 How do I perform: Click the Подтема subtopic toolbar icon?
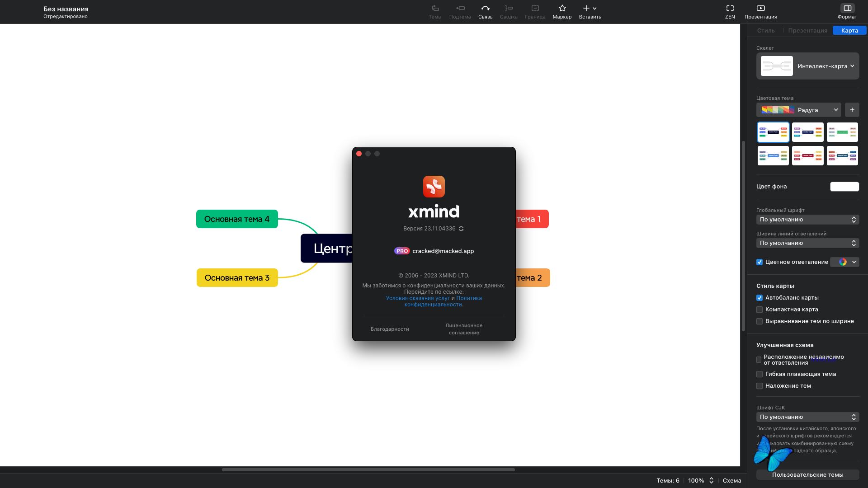(x=460, y=12)
